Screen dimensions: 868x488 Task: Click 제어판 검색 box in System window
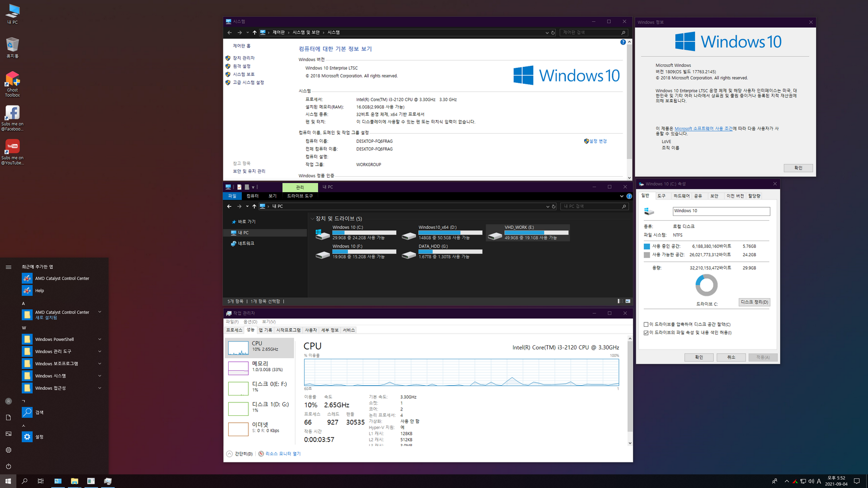(593, 32)
